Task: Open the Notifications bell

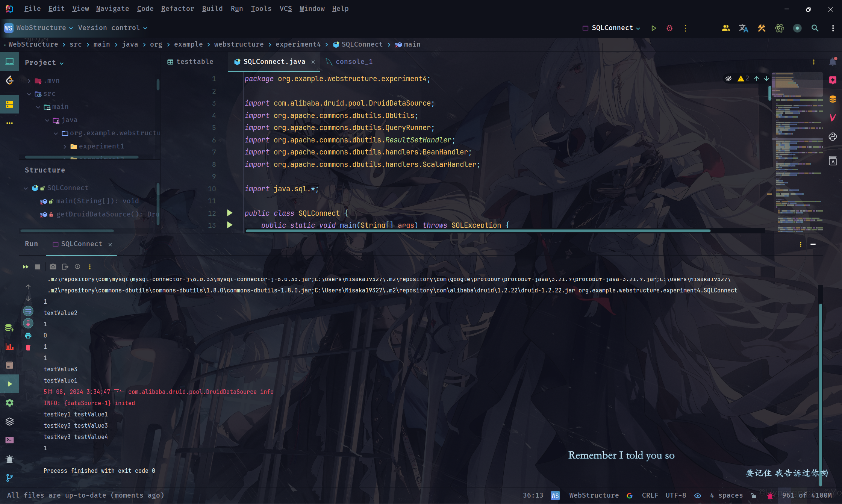Action: 833,61
